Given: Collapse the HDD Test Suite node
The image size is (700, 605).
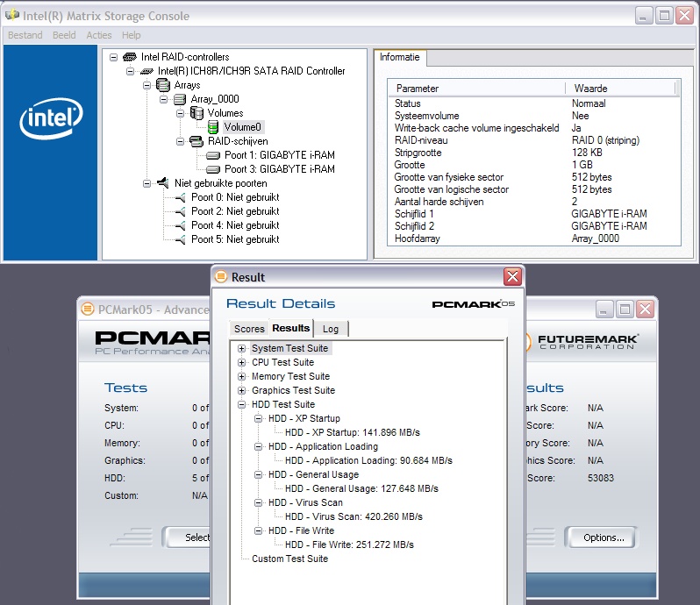Looking at the screenshot, I should pyautogui.click(x=242, y=404).
